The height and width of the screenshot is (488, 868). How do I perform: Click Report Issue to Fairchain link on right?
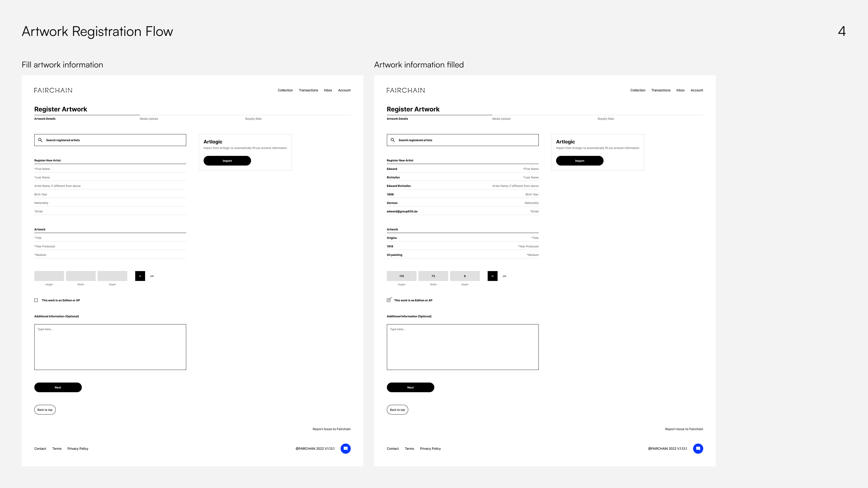[x=684, y=429]
